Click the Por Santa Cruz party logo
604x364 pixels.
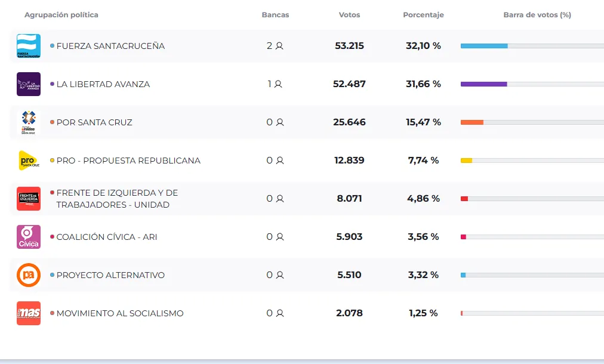(29, 122)
